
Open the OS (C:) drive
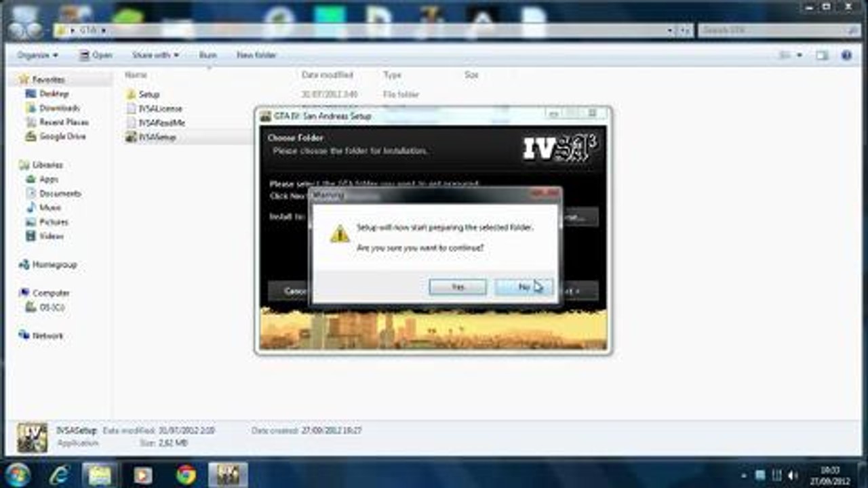pos(52,307)
